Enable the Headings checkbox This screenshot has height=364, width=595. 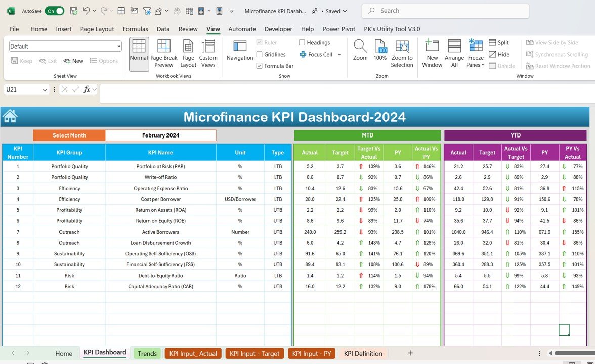(302, 42)
